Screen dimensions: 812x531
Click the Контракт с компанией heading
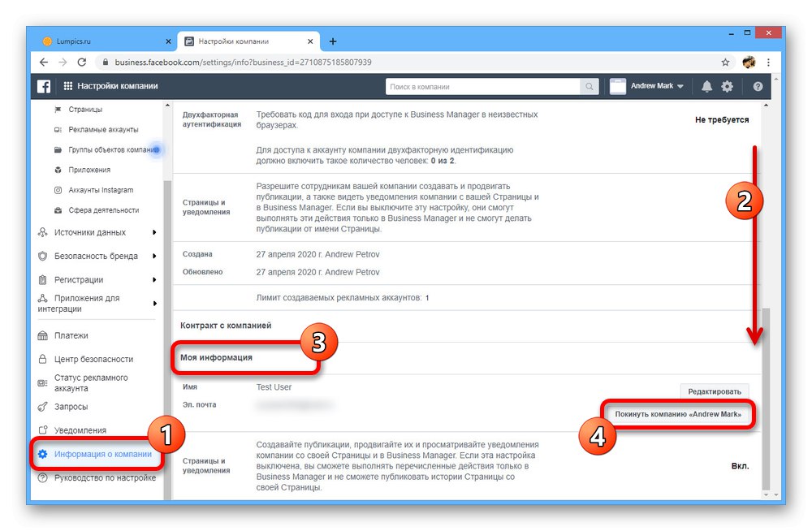pyautogui.click(x=226, y=326)
